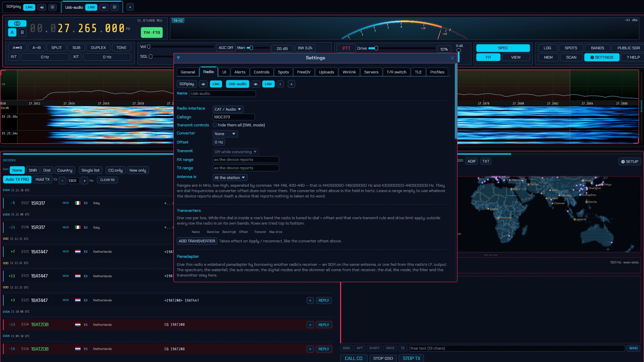Click REPLY on the 19AT447 row
The image size is (644, 362).
324,301
